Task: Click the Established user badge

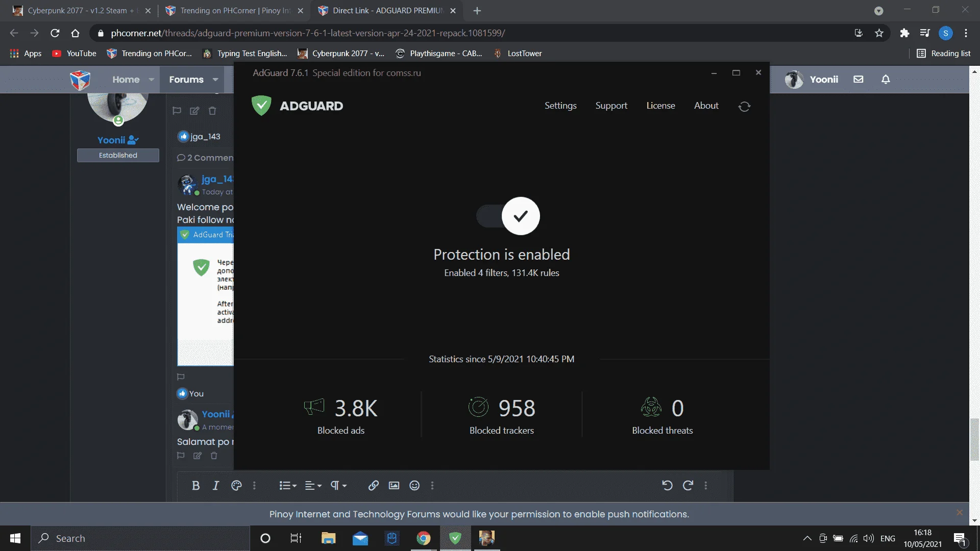Action: coord(118,155)
